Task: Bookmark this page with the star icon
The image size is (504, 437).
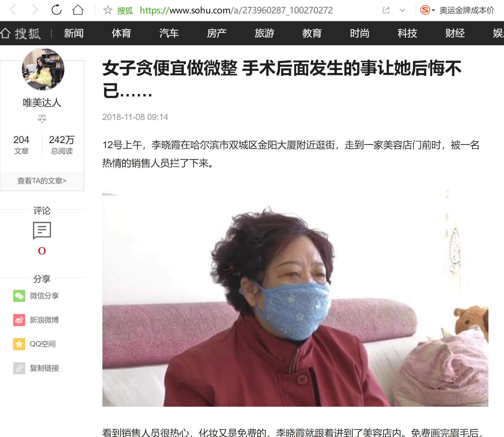Action: pyautogui.click(x=108, y=10)
